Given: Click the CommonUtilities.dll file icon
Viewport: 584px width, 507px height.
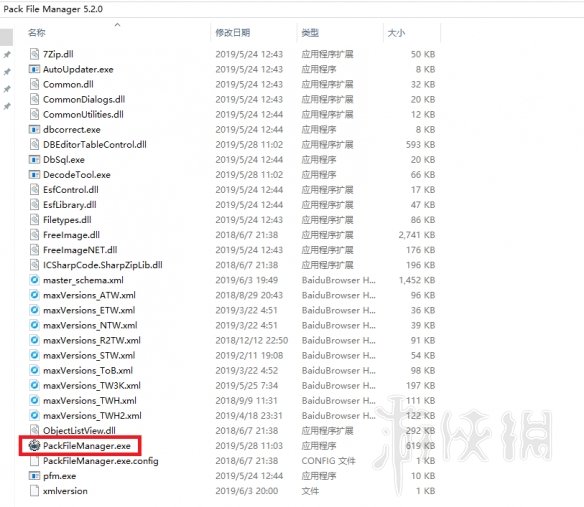Looking at the screenshot, I should pyautogui.click(x=34, y=114).
